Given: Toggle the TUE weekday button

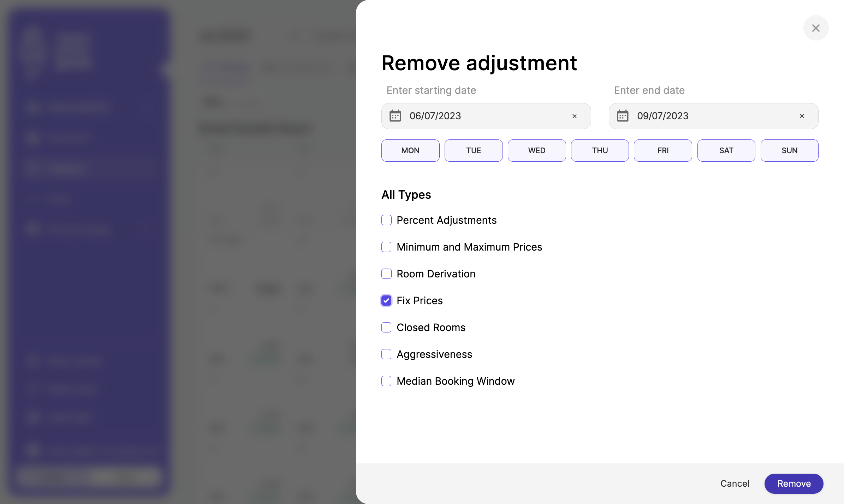Looking at the screenshot, I should tap(474, 151).
